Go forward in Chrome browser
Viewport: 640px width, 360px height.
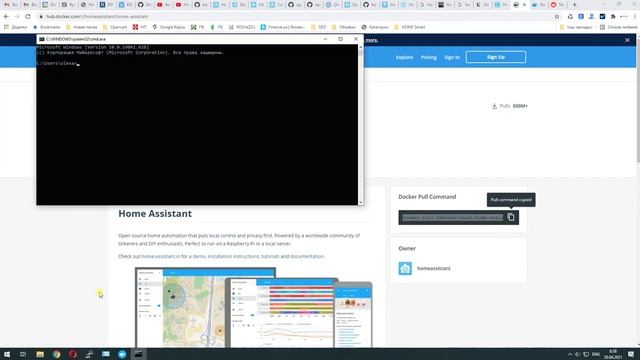[17, 16]
